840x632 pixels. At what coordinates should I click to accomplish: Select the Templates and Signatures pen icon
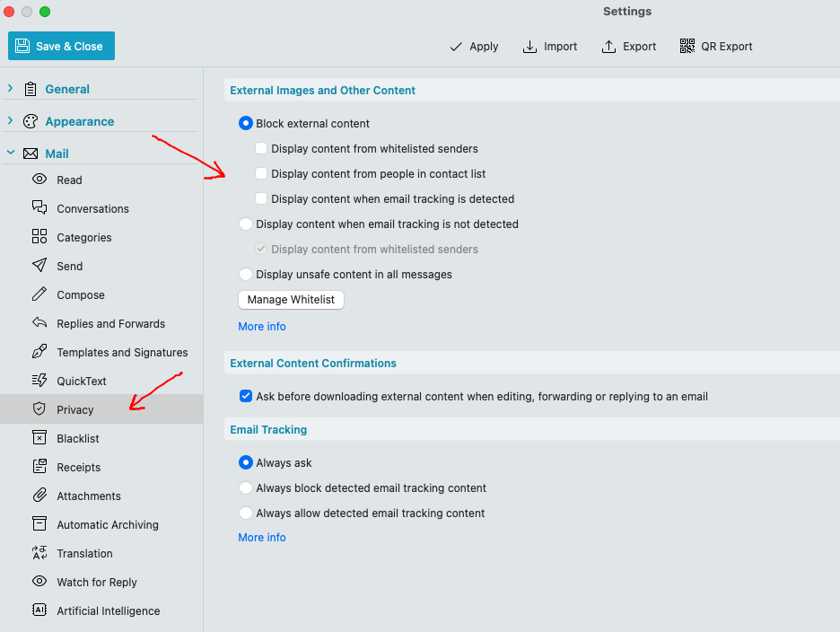[39, 352]
